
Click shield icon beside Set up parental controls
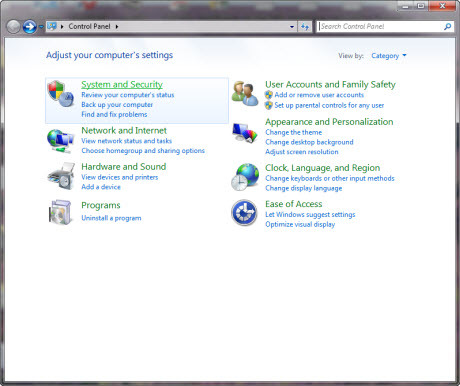click(269, 105)
